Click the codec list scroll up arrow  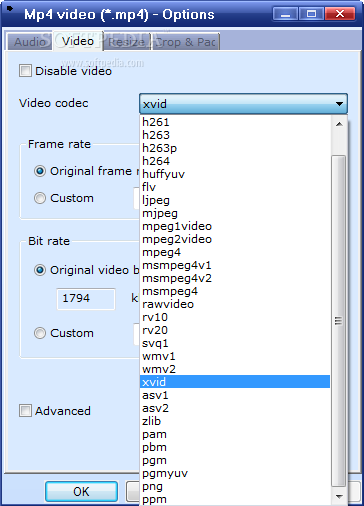pyautogui.click(x=339, y=124)
